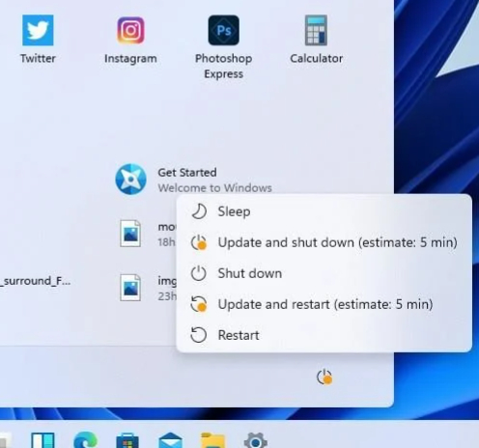Choose Restart from the power menu
This screenshot has width=479, height=448.
point(324,335)
